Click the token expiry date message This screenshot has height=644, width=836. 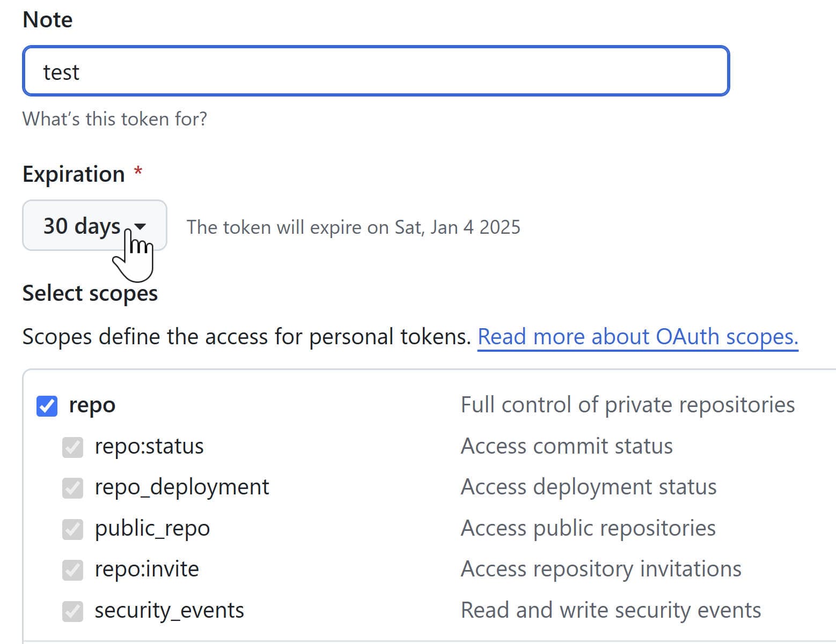point(353,227)
